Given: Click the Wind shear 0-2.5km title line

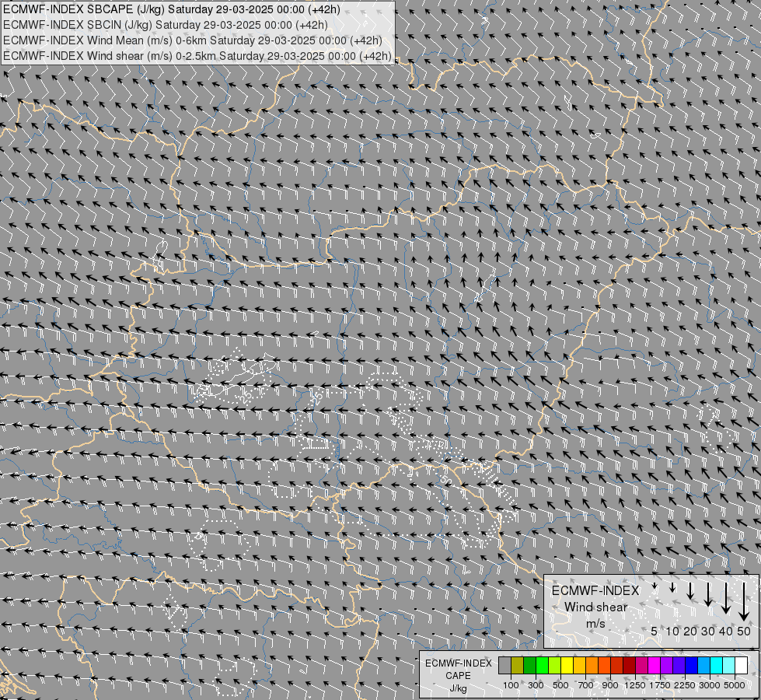Looking at the screenshot, I should coord(197,56).
